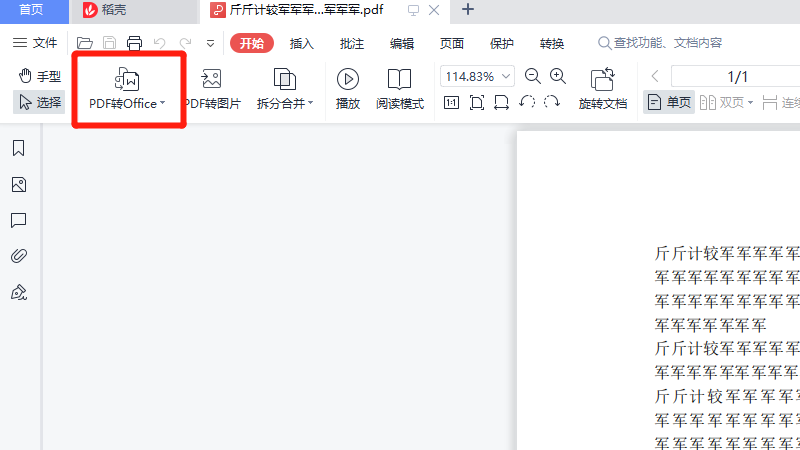800x450 pixels.
Task: Start 播放 slideshow mode
Action: [348, 88]
